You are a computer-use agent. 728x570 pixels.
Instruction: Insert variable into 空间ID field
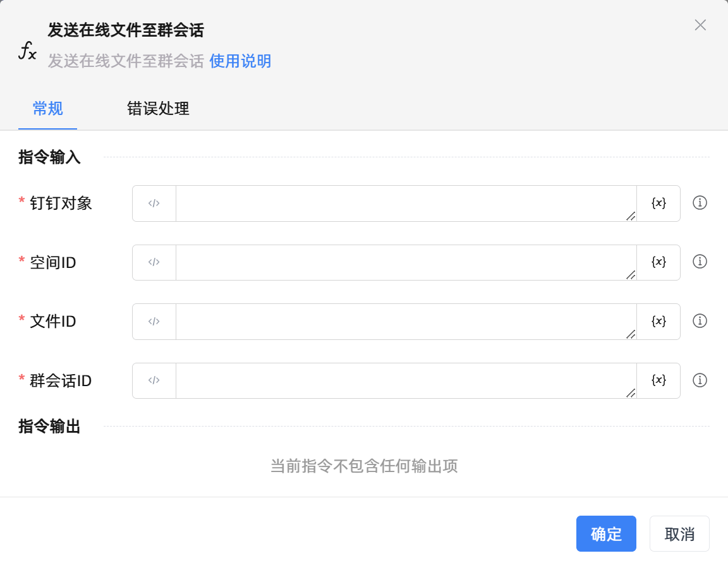tap(658, 262)
